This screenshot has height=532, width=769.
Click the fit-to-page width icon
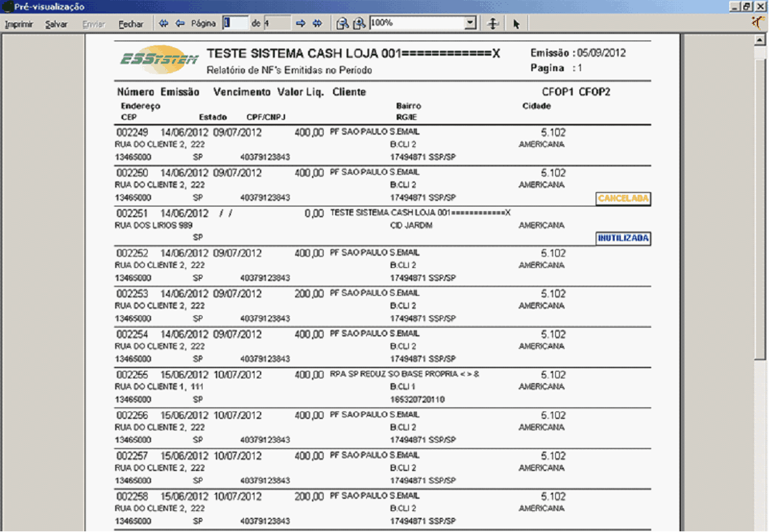(x=493, y=24)
